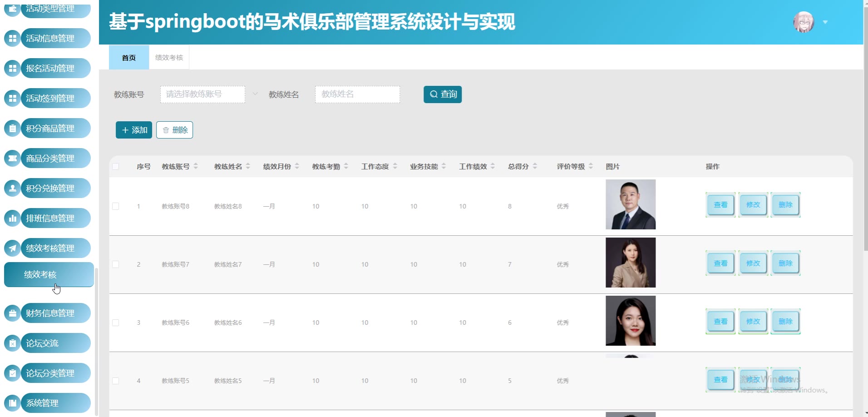Sort the table by 工作绩效 column

tap(493, 166)
